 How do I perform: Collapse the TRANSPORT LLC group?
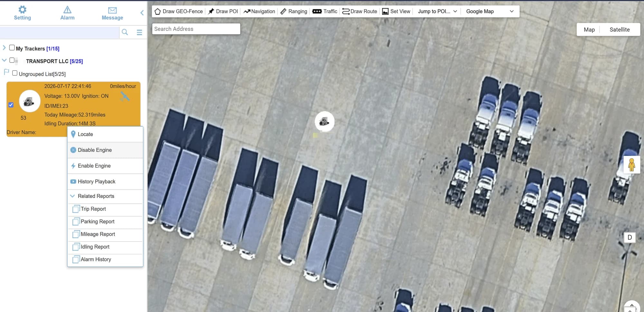(4, 60)
